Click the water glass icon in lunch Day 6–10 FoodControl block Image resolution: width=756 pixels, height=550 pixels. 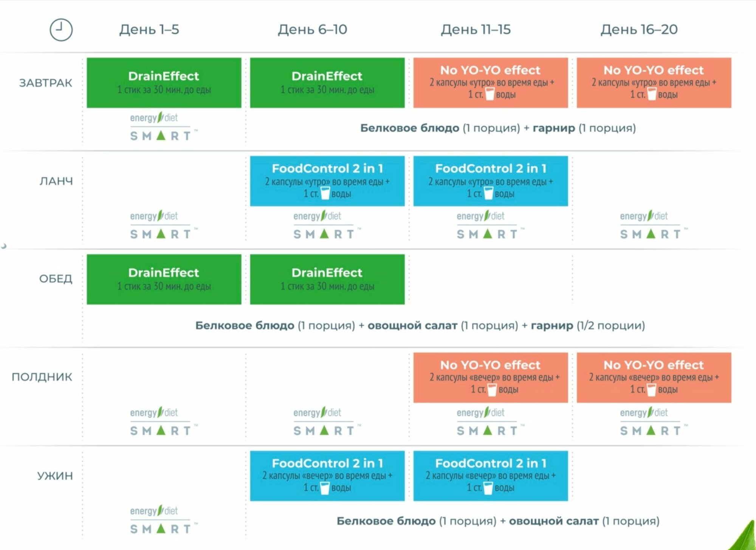pos(325,193)
